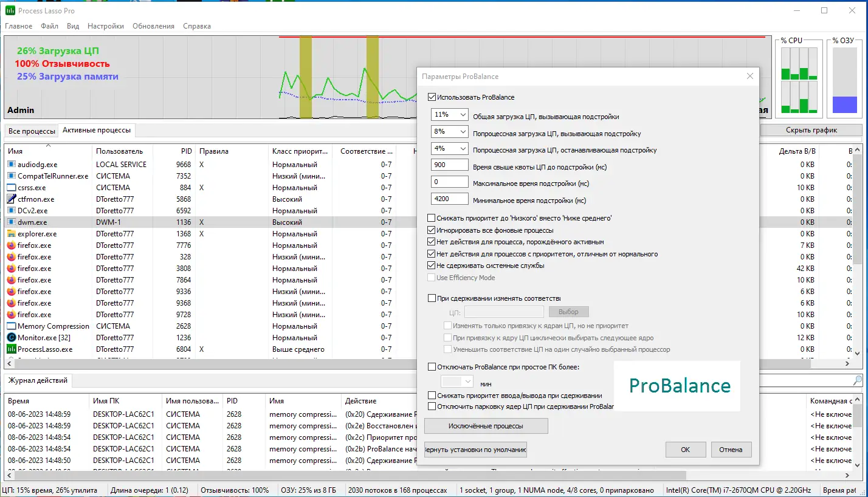Click the audiodg.exe process icon

point(11,165)
